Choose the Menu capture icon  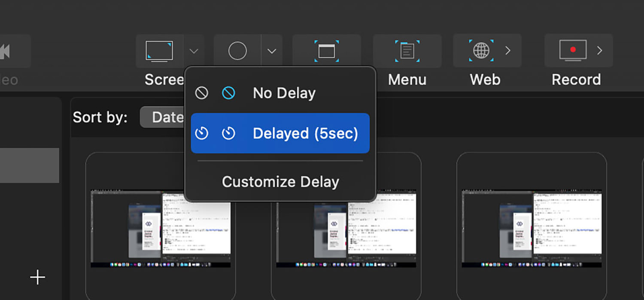coord(407,51)
